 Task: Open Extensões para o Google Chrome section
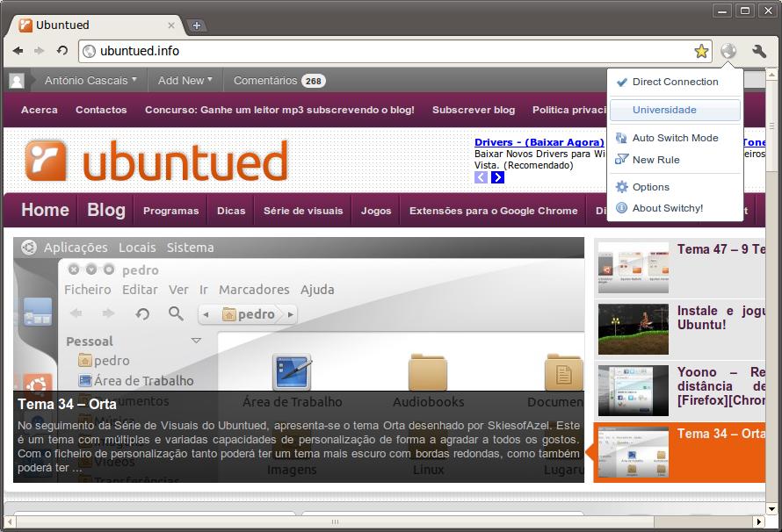click(494, 211)
